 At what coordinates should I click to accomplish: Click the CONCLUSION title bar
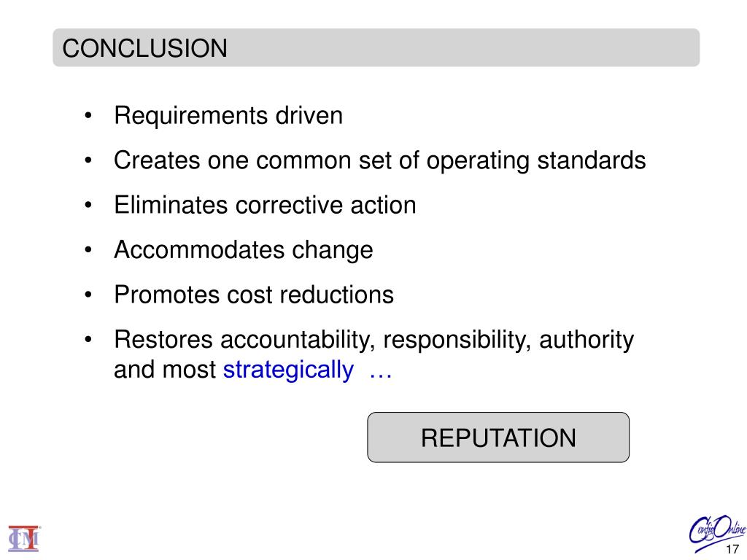tap(376, 47)
